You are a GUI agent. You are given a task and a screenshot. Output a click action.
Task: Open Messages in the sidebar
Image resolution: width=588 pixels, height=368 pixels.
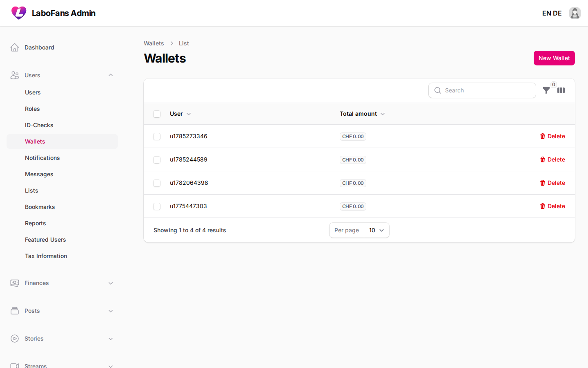pos(62,174)
